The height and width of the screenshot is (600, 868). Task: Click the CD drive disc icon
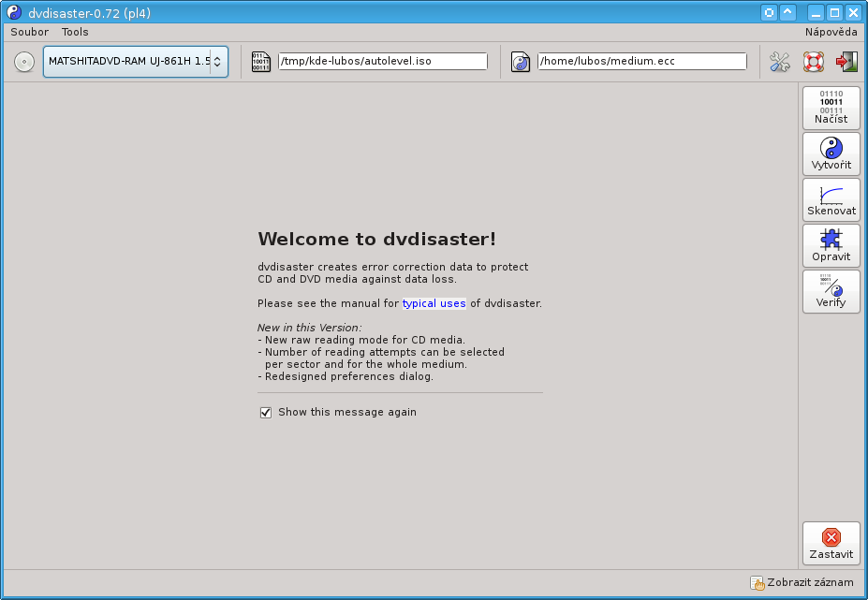pyautogui.click(x=24, y=62)
